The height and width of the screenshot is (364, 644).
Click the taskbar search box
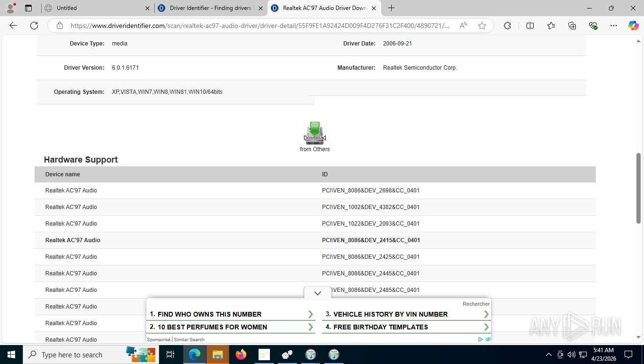coord(91,355)
